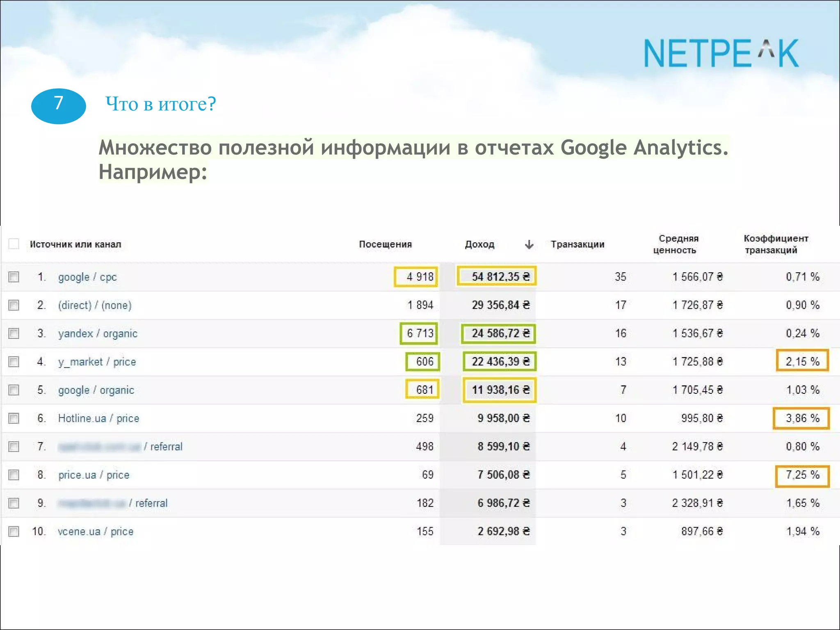The width and height of the screenshot is (840, 630).
Task: Click the visits value 6 713
Action: click(x=420, y=333)
